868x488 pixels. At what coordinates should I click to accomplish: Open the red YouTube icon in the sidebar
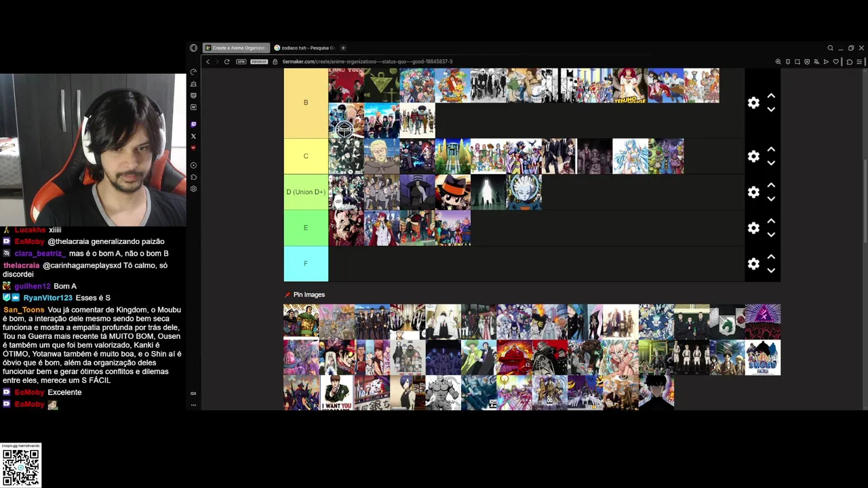click(193, 148)
